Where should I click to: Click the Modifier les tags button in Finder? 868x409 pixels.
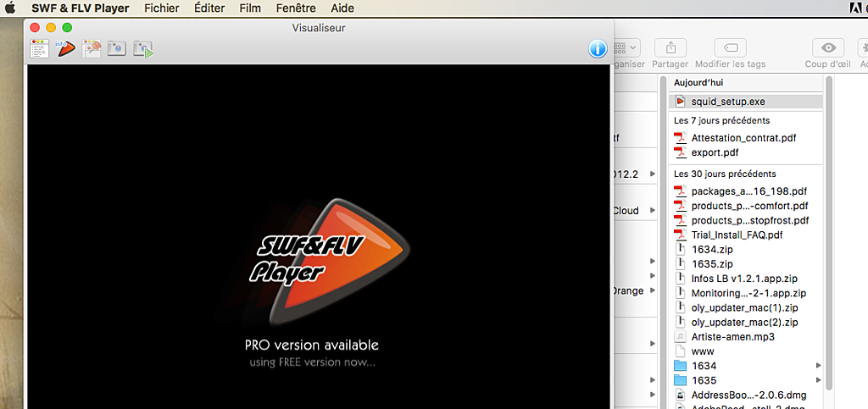[730, 47]
